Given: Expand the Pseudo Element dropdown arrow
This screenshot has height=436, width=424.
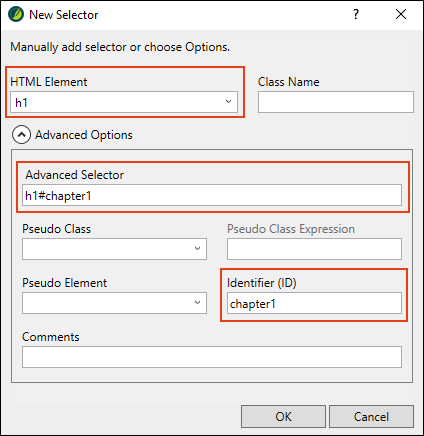Looking at the screenshot, I should pyautogui.click(x=197, y=303).
